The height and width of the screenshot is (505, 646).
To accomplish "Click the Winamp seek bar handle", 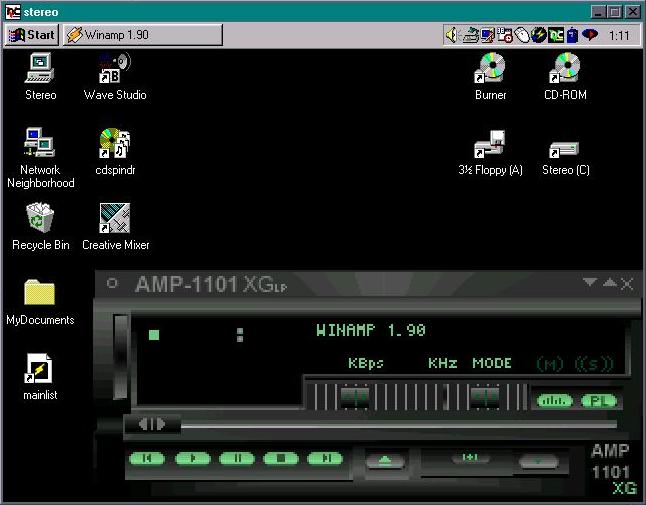I will 152,424.
